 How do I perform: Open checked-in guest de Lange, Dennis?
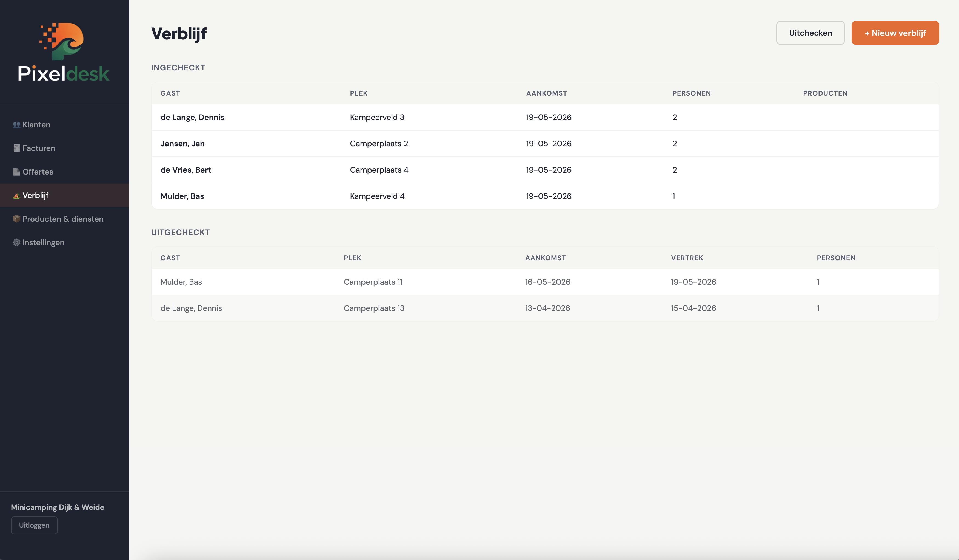[193, 118]
